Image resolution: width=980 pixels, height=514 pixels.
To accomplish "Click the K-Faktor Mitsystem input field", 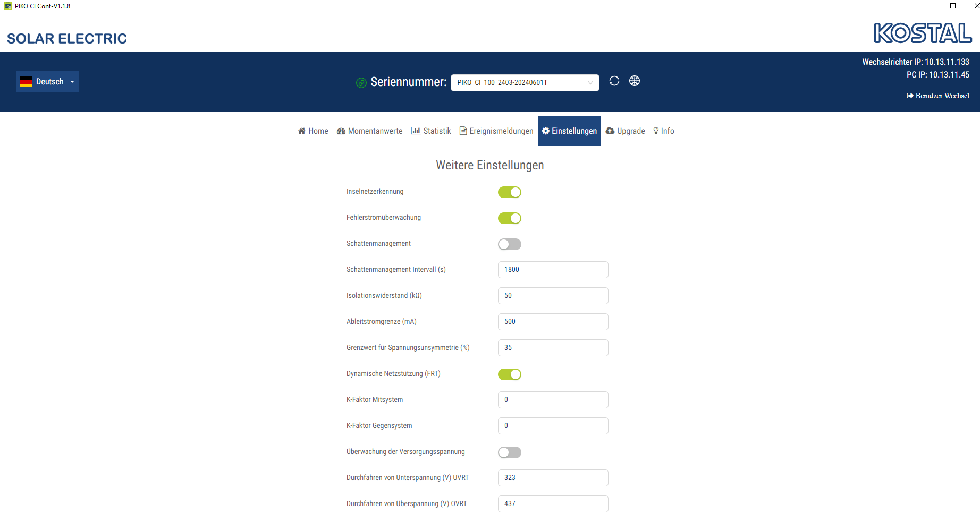I will [553, 400].
